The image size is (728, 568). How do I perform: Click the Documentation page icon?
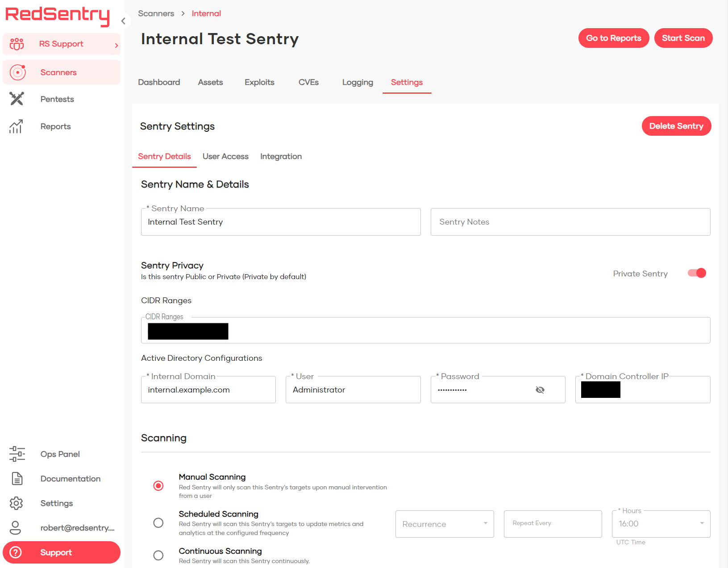tap(17, 478)
